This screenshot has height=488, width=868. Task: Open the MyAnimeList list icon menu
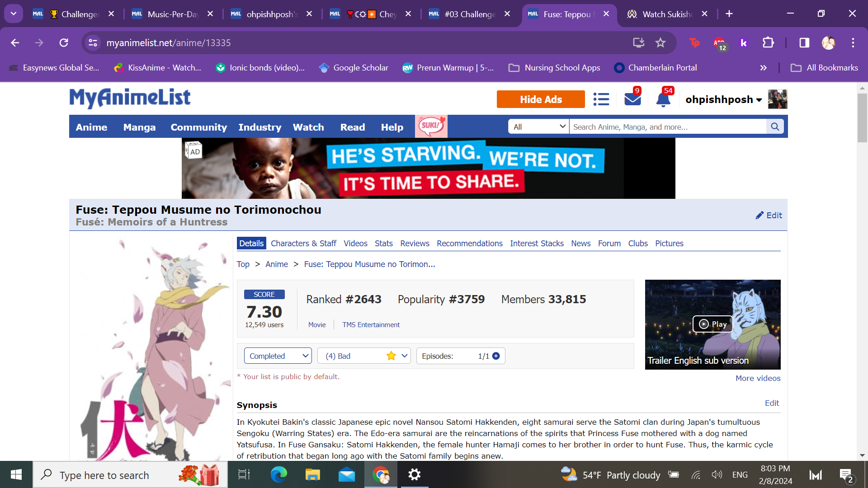click(601, 99)
